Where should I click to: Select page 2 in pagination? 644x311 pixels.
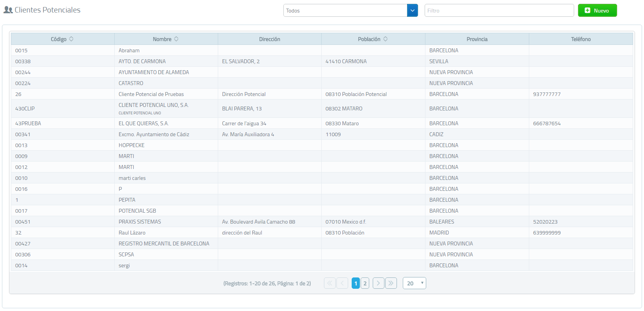click(x=365, y=283)
